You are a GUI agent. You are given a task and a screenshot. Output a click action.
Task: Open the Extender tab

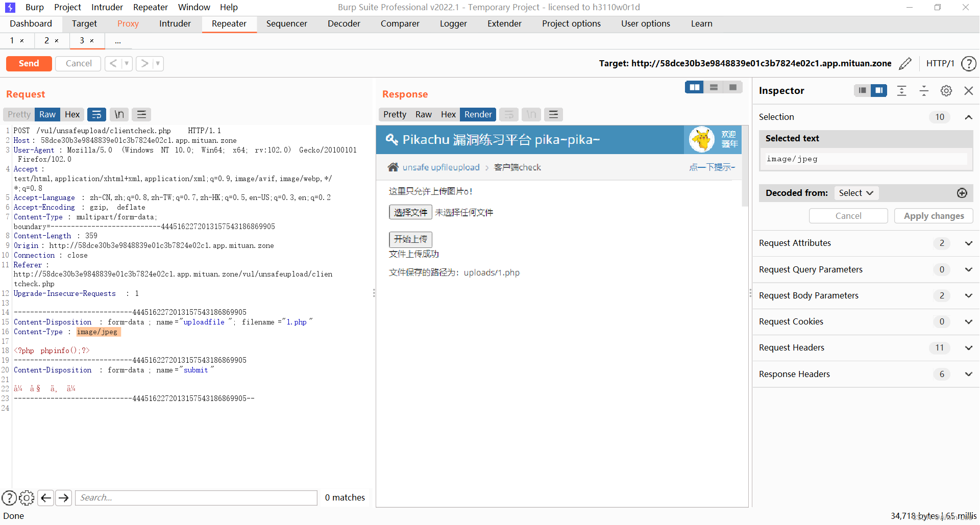[x=504, y=23]
